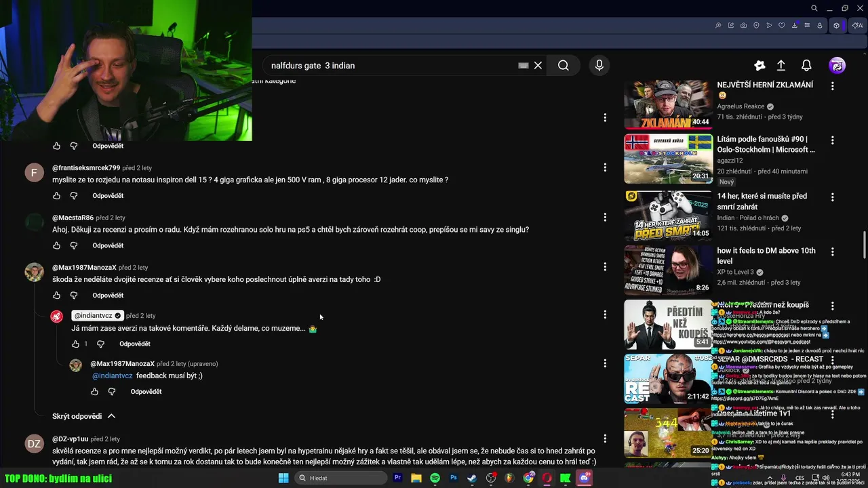The height and width of the screenshot is (488, 868).
Task: Open menu for Lítám podle fanoušků video
Action: (x=833, y=140)
